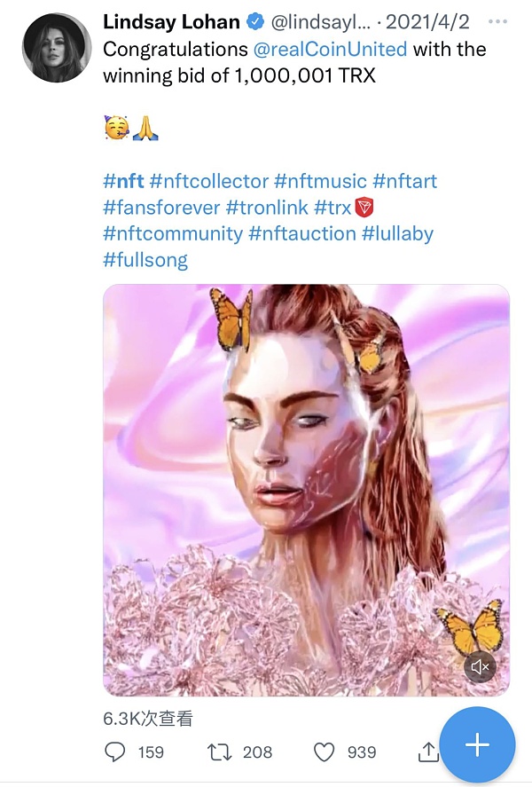Click the share upload icon
Screen dimensions: 532x787
point(428,752)
